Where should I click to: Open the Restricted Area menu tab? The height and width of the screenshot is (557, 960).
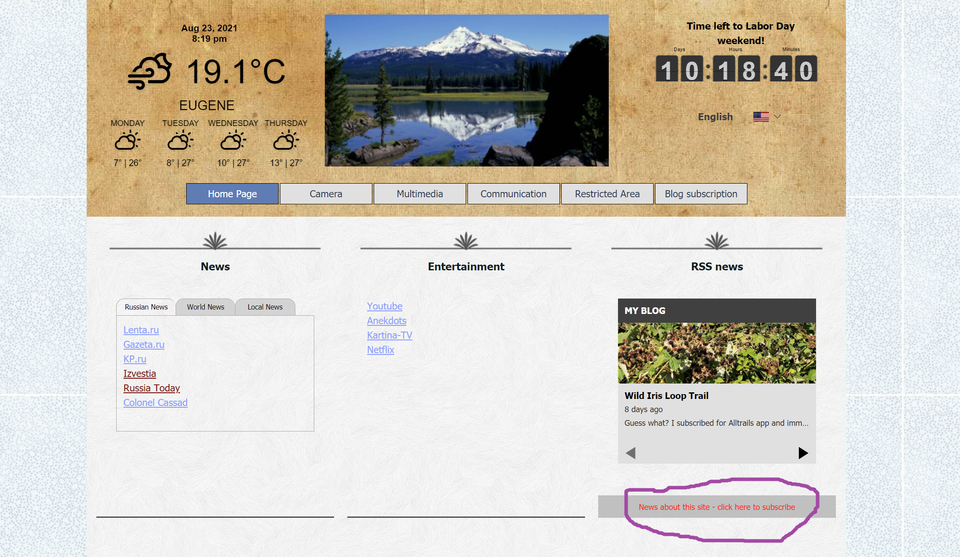click(607, 193)
